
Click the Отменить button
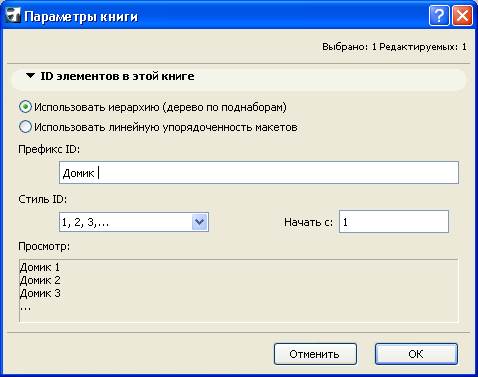pos(315,354)
